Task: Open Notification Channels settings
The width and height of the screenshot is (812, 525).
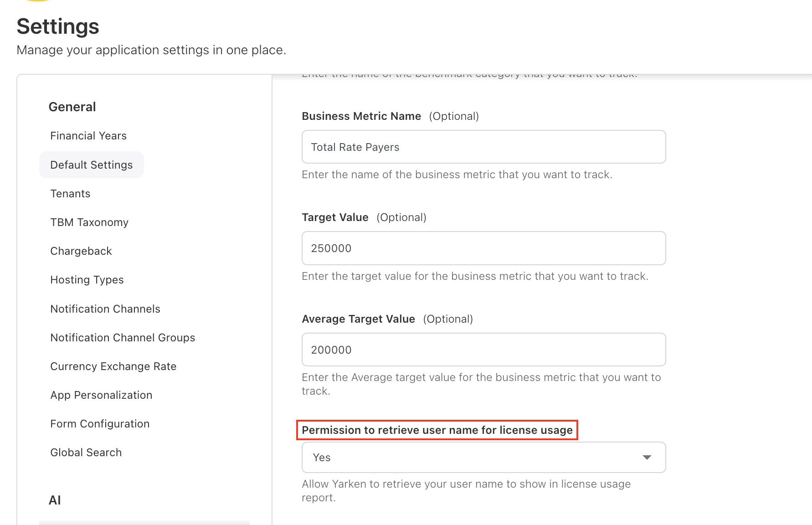Action: (105, 309)
